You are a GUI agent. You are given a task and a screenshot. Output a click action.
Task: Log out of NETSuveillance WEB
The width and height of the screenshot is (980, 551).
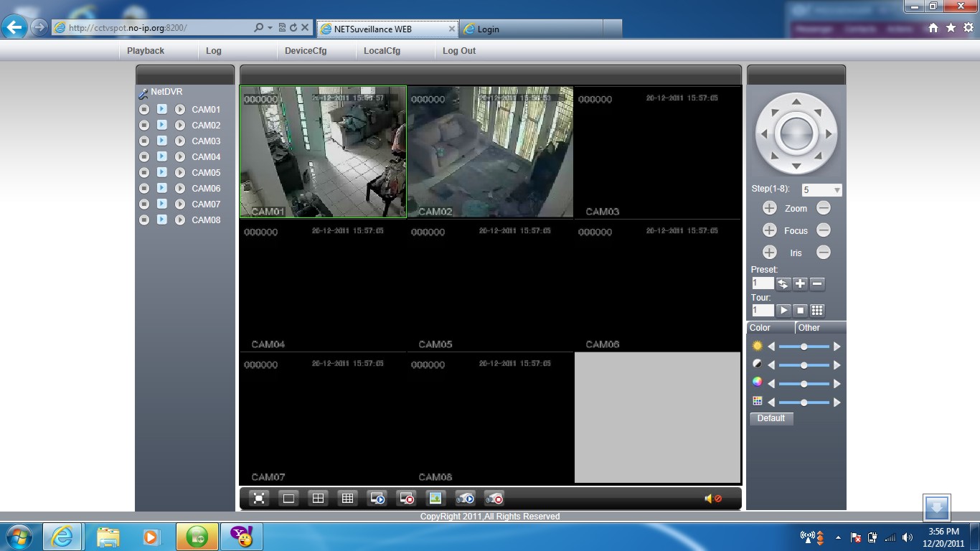[x=459, y=51]
